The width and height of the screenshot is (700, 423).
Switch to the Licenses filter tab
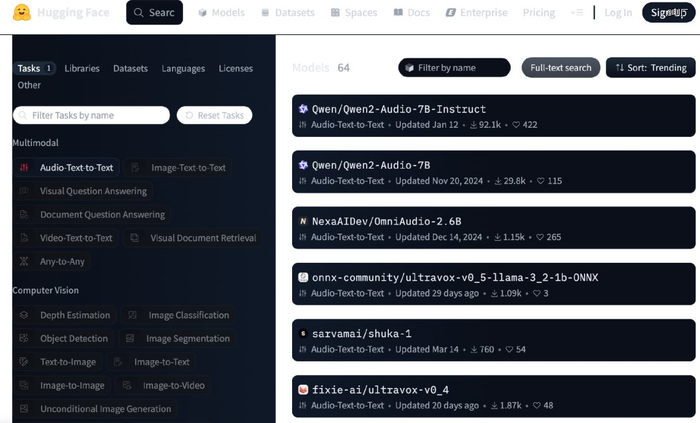tap(236, 68)
